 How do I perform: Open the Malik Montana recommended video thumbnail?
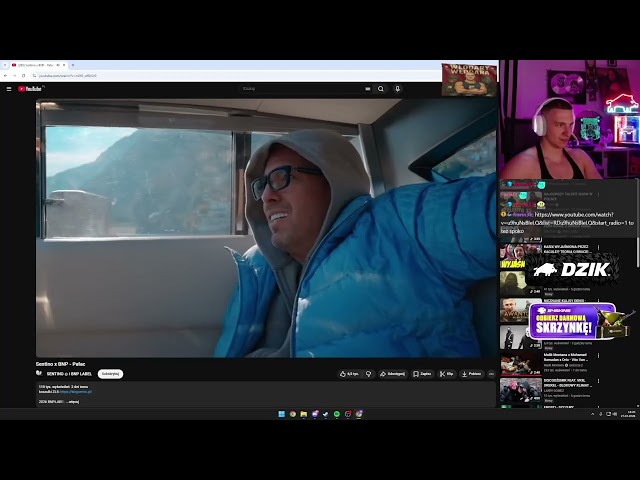tap(520, 364)
